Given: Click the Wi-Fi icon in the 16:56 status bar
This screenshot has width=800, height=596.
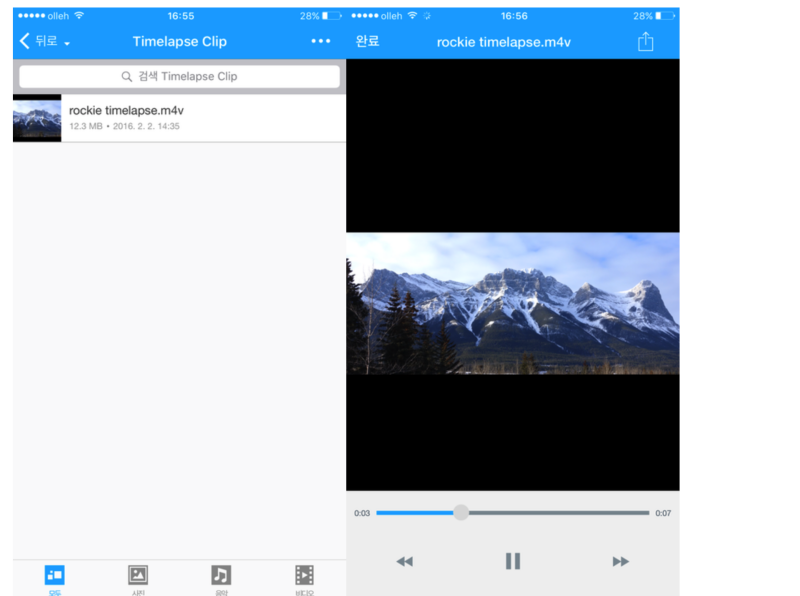Looking at the screenshot, I should click(412, 15).
